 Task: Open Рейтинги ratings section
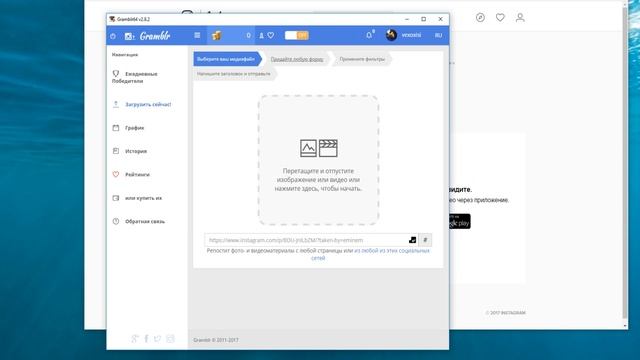pyautogui.click(x=137, y=174)
